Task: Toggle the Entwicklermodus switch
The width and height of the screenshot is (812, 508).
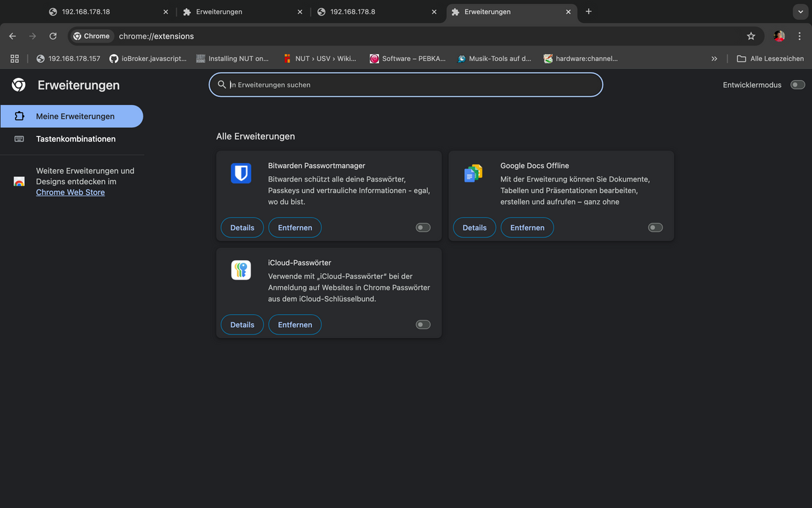Action: 798,85
